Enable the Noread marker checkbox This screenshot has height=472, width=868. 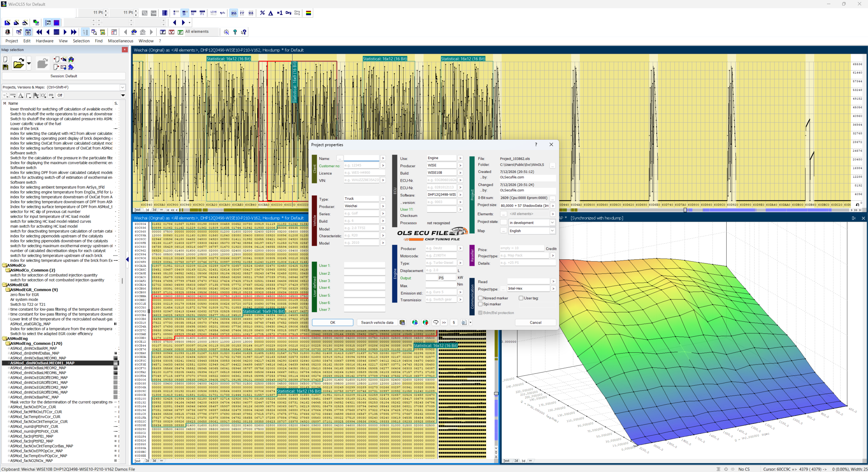(480, 298)
